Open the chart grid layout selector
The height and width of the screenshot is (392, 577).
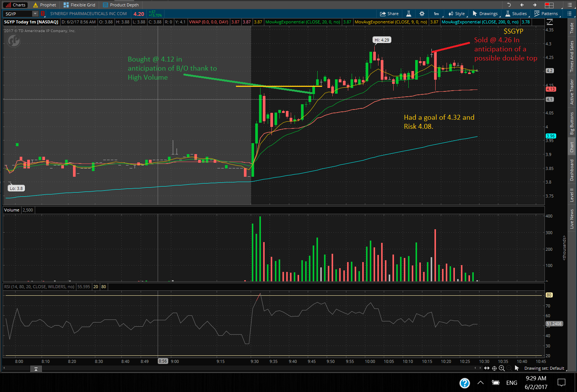[x=549, y=5]
